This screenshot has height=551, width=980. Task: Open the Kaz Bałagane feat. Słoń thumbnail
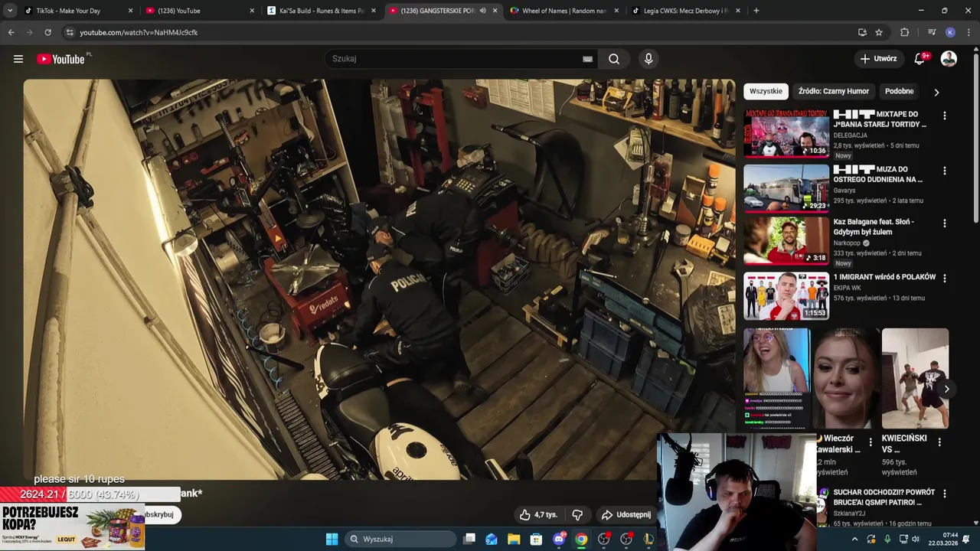(x=786, y=240)
